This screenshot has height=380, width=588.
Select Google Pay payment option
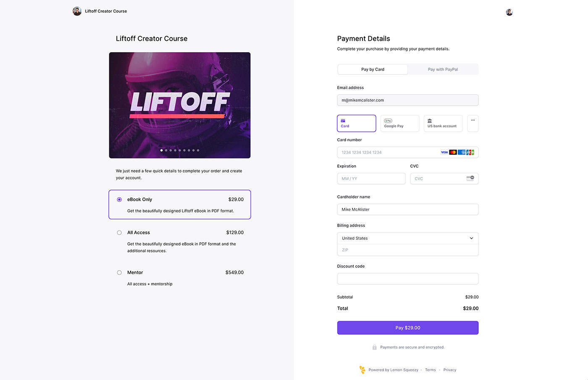(x=399, y=123)
